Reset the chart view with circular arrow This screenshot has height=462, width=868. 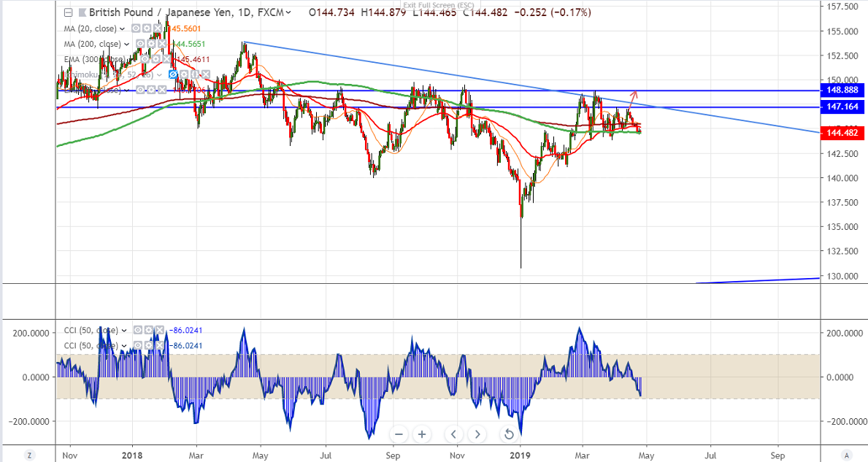coord(509,434)
